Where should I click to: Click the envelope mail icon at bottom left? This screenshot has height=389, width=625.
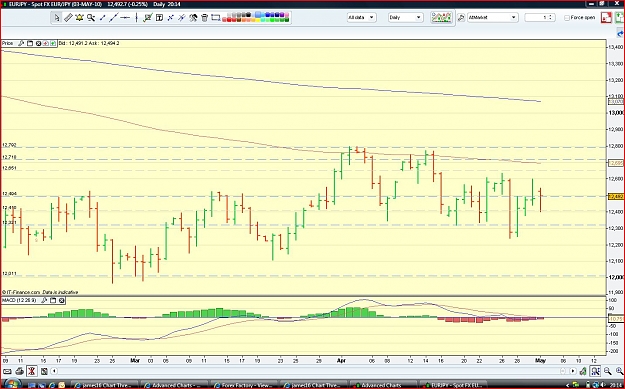[x=7, y=371]
